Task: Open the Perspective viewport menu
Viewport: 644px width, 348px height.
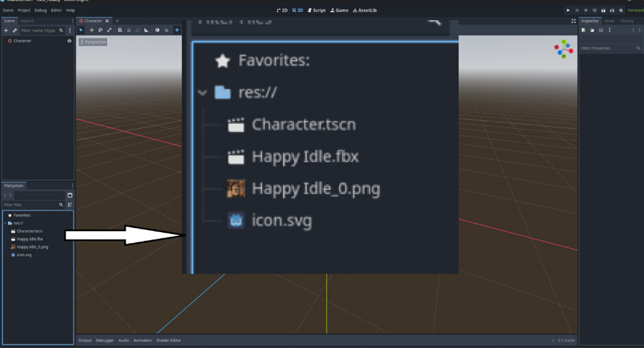Action: pyautogui.click(x=93, y=42)
